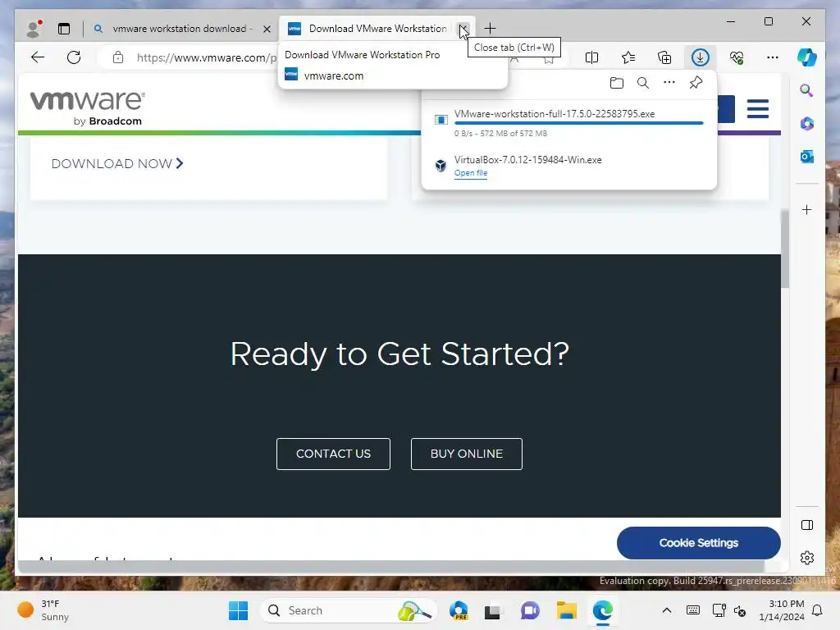The height and width of the screenshot is (630, 840).
Task: Open notifications bell
Action: click(x=817, y=610)
